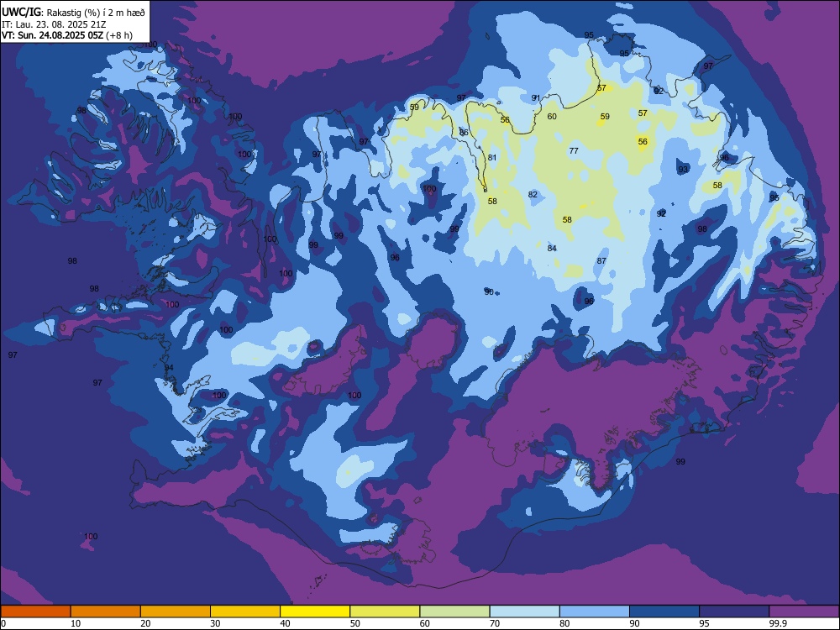Choose the light blue 70–80 legend swatch

(x=524, y=612)
